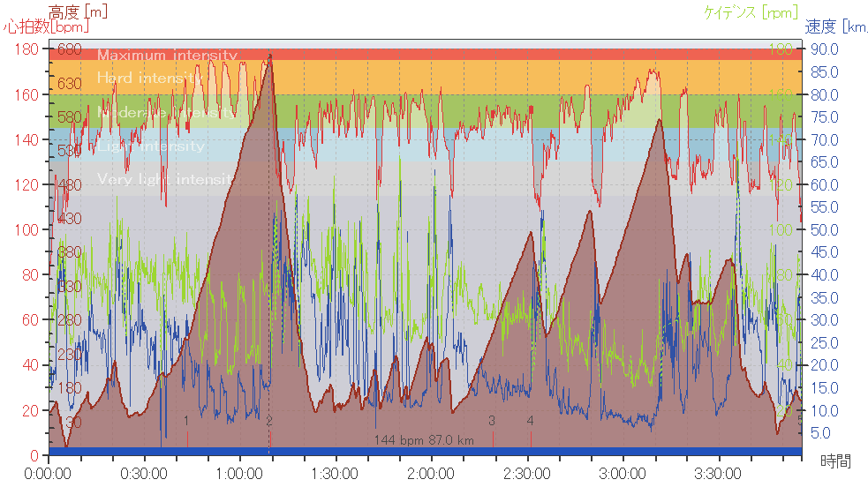This screenshot has height=487, width=868.
Task: Click the 速度 axis title
Action: 836,26
